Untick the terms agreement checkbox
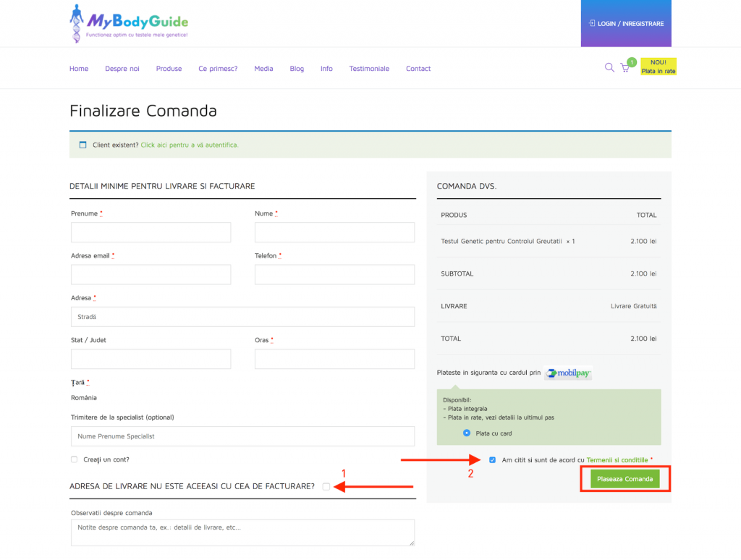 (x=493, y=459)
